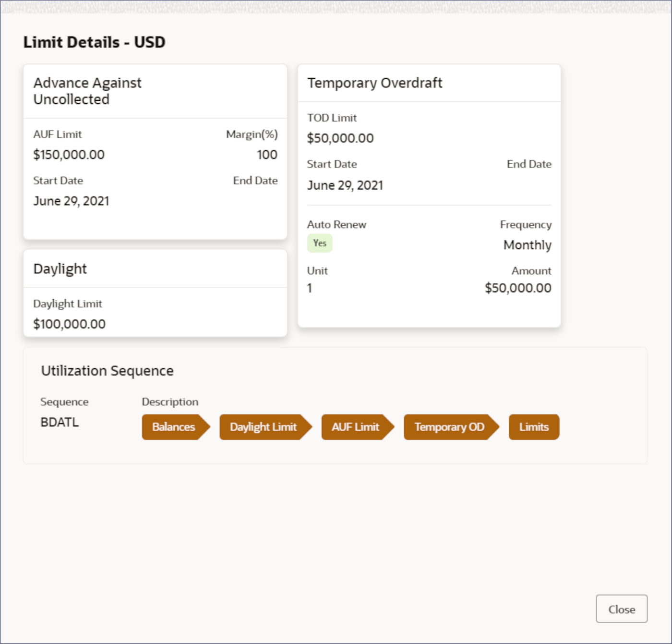Screen dimensions: 672x644
Task: Click the Amount label above $50,000.00
Action: pos(531,271)
